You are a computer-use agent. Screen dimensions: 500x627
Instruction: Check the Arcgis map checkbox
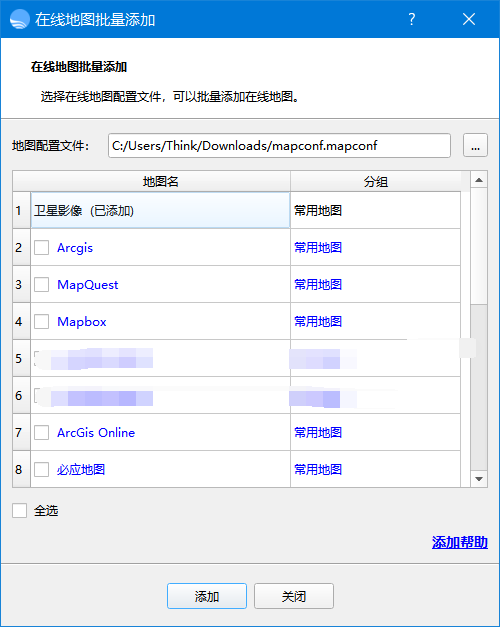42,248
